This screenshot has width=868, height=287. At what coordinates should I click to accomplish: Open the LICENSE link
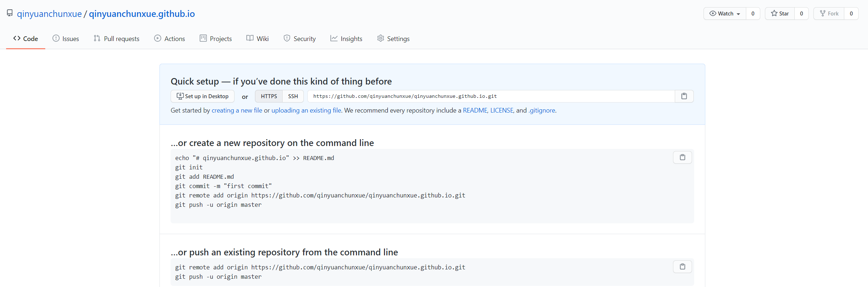[502, 110]
